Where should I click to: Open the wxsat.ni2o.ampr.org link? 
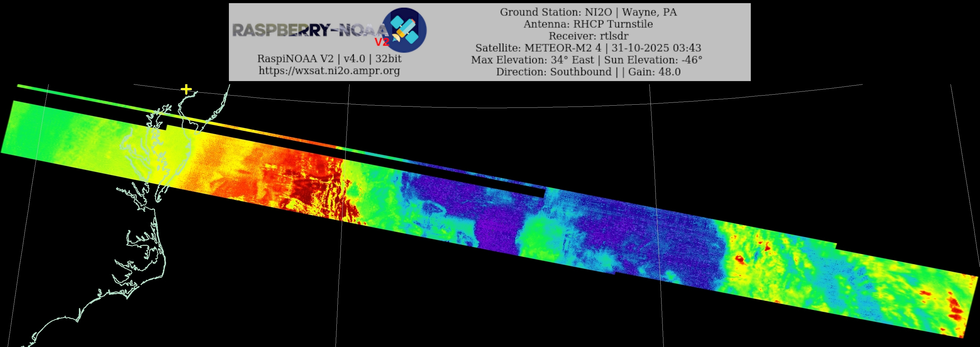pos(329,71)
